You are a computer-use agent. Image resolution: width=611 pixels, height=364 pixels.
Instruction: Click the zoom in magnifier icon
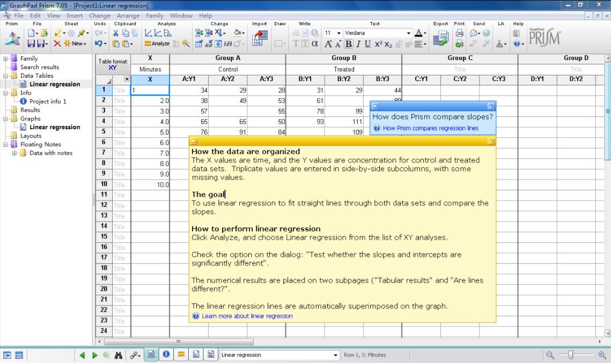602,355
